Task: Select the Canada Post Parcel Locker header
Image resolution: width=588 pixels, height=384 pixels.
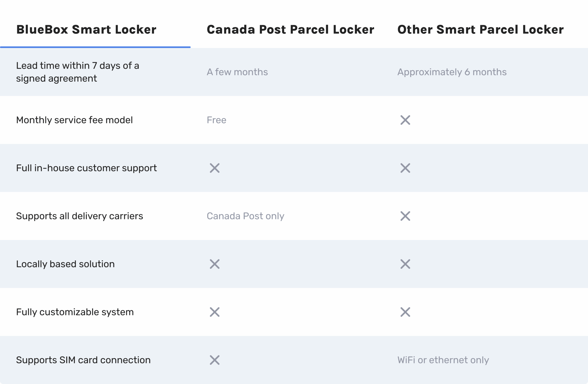Action: click(x=290, y=30)
